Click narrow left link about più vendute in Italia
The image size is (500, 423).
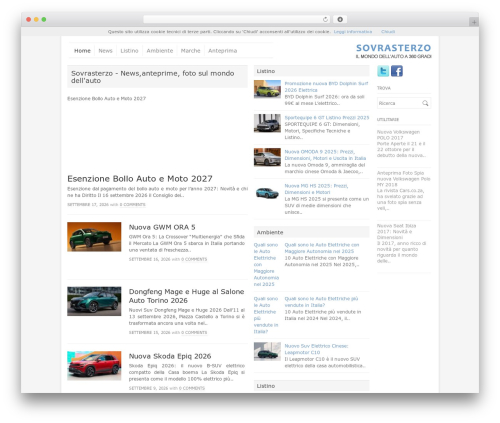click(x=266, y=315)
